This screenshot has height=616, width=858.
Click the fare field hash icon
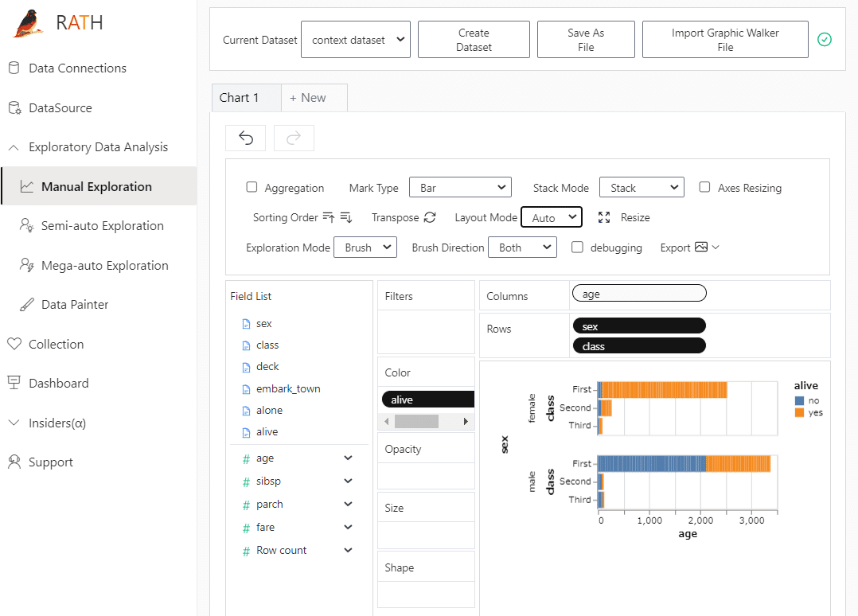pos(246,528)
